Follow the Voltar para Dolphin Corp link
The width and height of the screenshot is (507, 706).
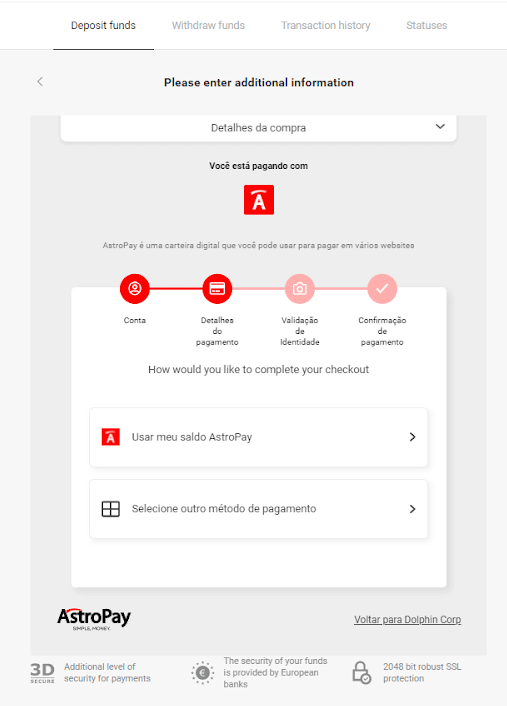pos(407,620)
